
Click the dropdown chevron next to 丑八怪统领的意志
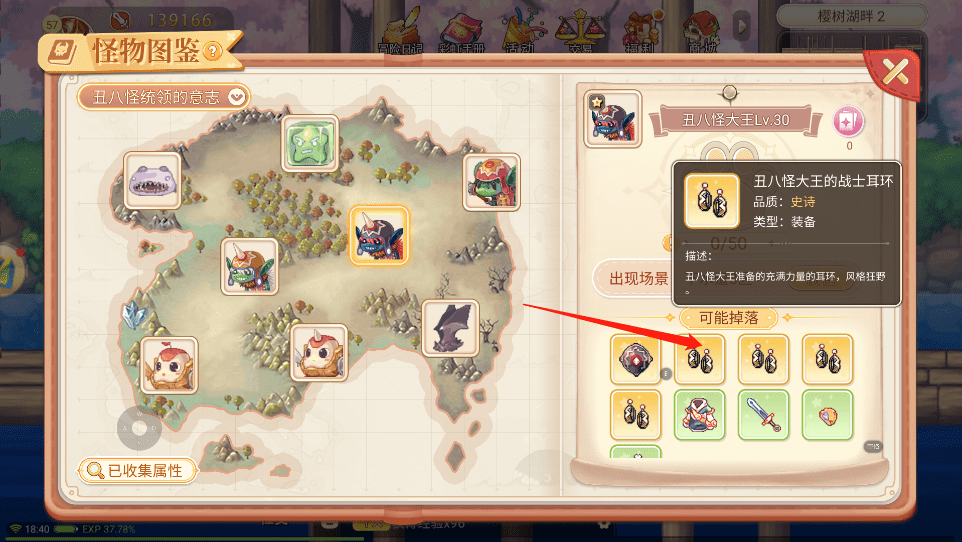[x=237, y=97]
